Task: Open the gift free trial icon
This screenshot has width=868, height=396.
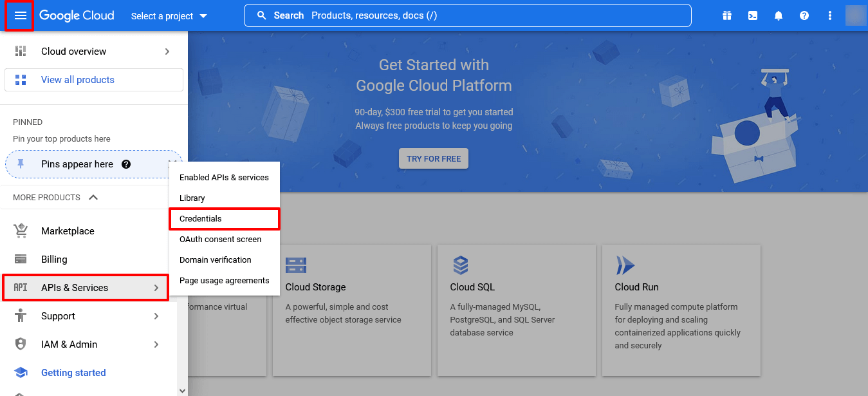Action: (x=727, y=15)
